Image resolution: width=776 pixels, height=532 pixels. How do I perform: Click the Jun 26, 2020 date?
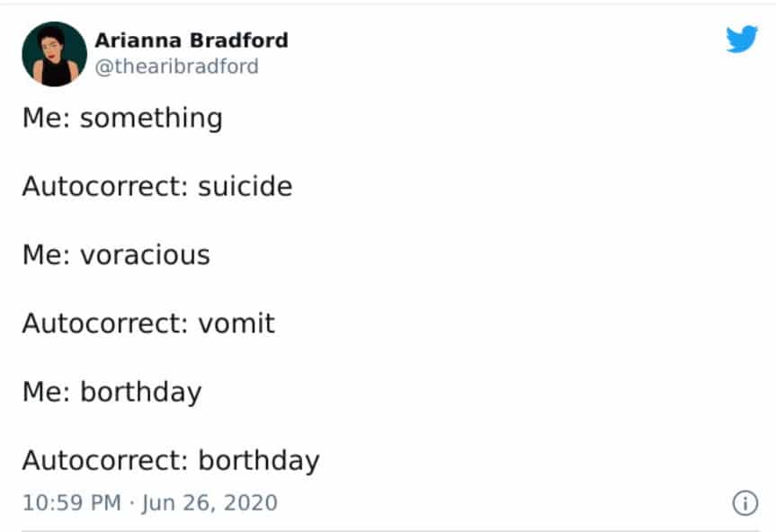[210, 503]
